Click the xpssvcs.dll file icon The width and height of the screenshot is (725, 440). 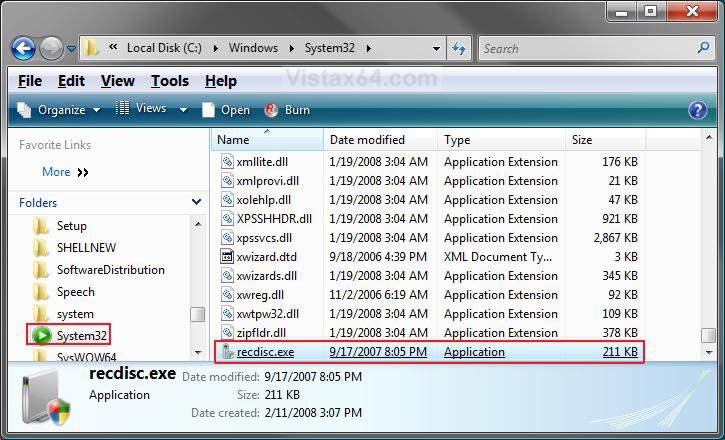(227, 238)
